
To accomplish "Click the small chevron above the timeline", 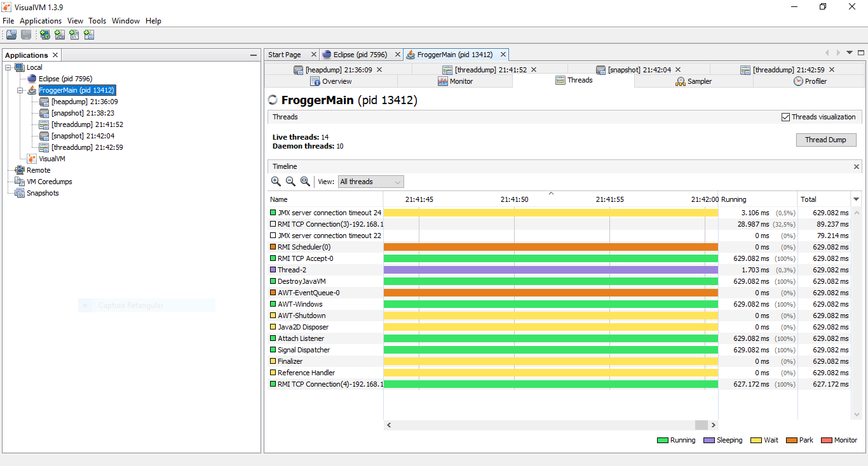I will coord(551,193).
